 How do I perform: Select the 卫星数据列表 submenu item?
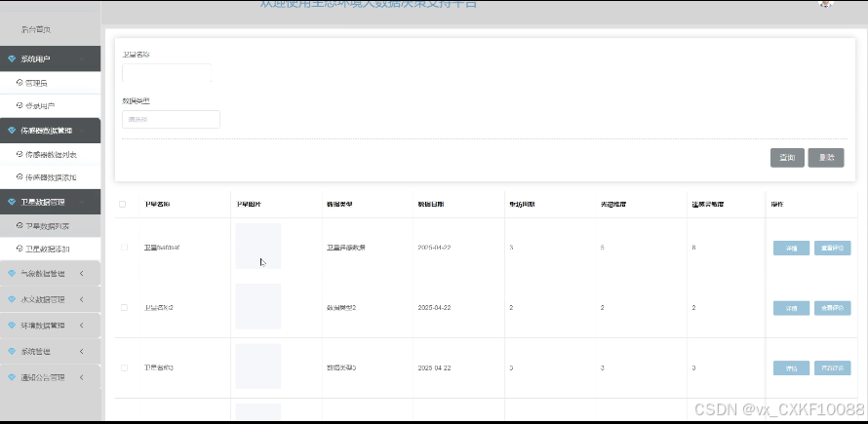click(x=51, y=226)
